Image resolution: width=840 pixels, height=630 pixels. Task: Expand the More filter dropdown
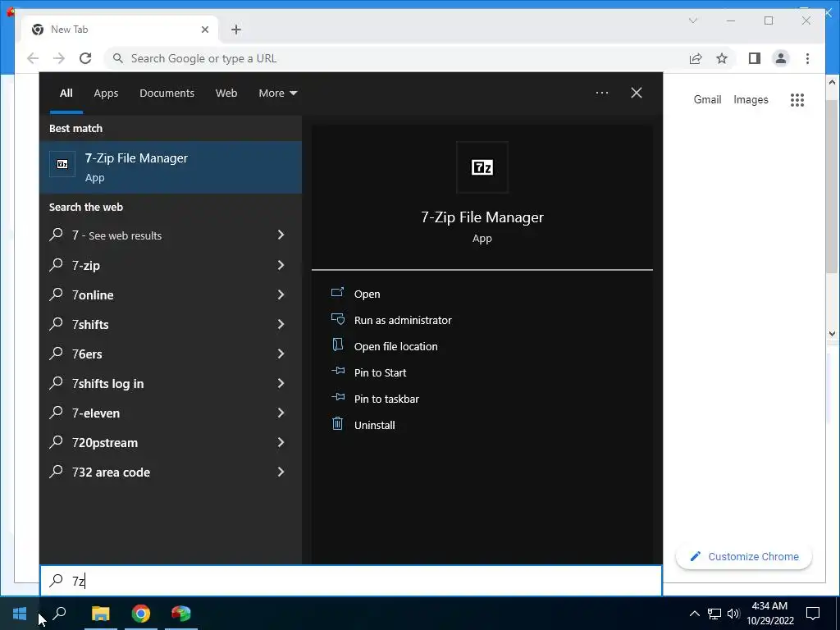pyautogui.click(x=277, y=94)
